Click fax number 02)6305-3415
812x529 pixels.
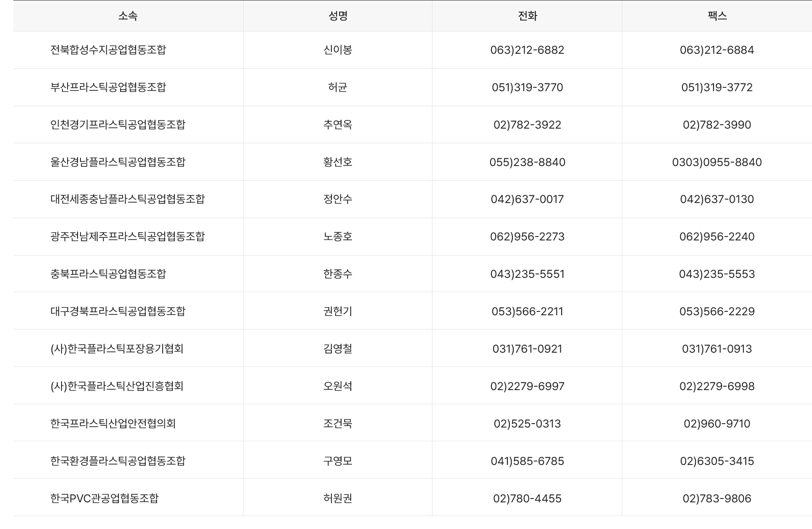point(717,461)
